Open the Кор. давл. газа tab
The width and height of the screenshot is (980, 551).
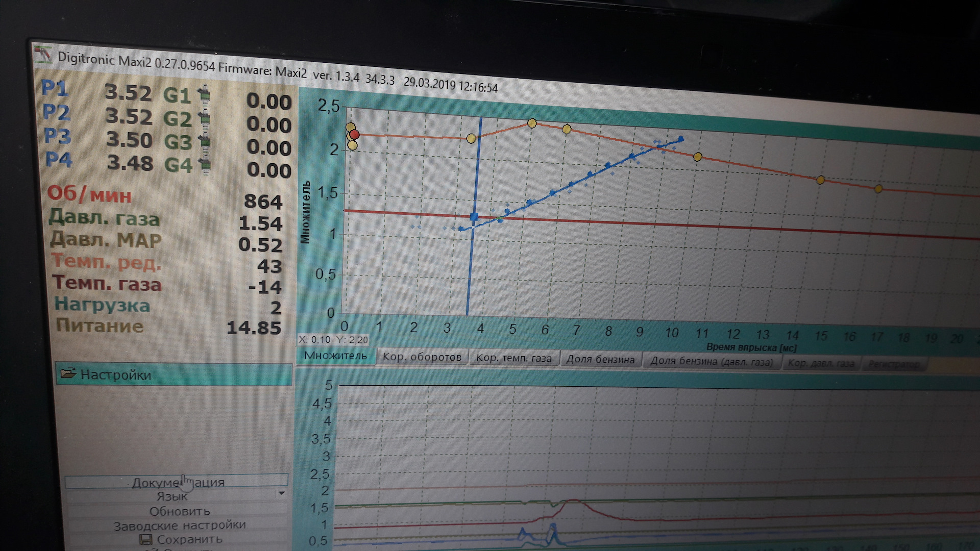tap(821, 363)
